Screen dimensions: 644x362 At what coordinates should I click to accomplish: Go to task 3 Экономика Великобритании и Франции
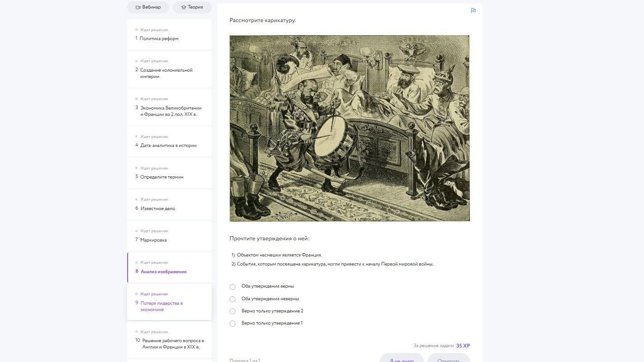coord(169,107)
